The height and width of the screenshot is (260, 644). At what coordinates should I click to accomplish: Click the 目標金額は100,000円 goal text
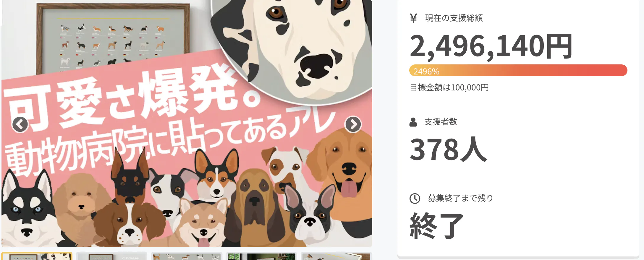pyautogui.click(x=449, y=87)
